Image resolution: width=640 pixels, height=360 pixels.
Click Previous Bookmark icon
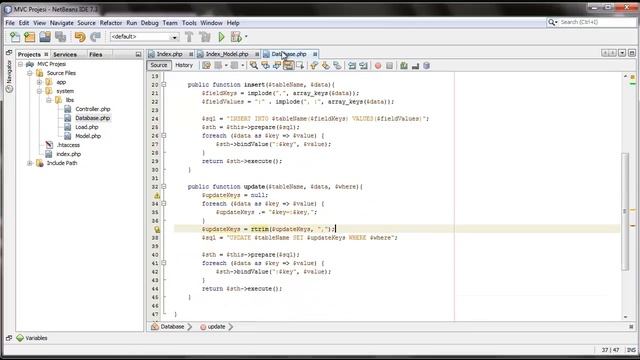[314, 65]
